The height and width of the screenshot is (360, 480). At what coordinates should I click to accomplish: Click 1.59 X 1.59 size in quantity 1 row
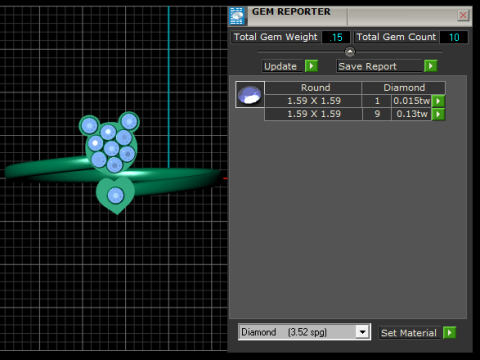point(313,101)
